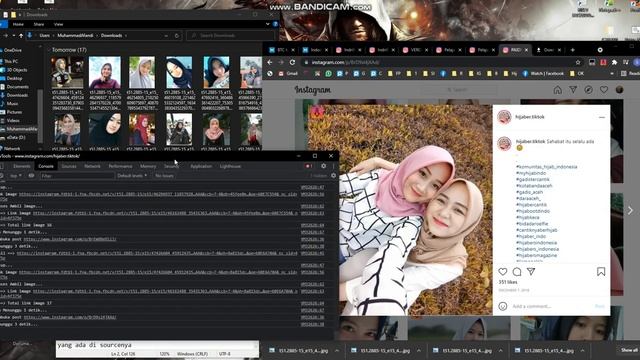The height and width of the screenshot is (360, 640).
Task: Open the top context dropdown in console
Action: coord(16,176)
